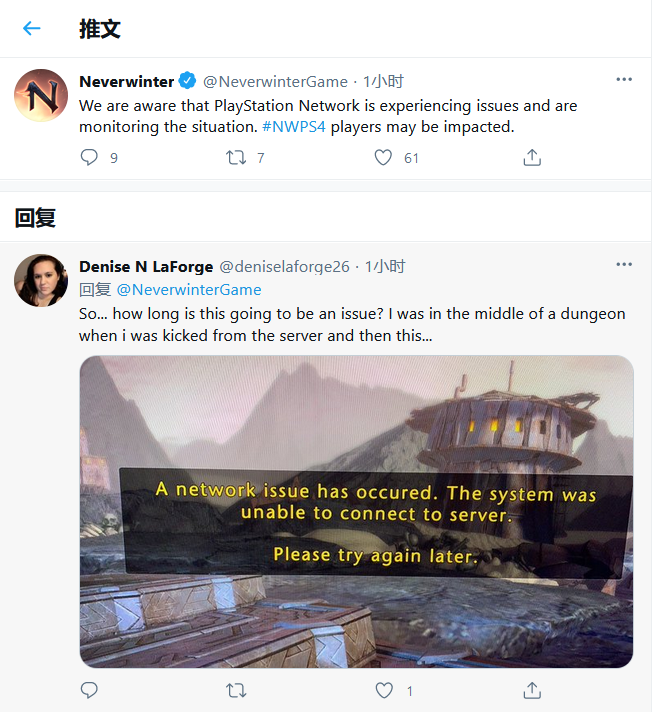Screen dimensions: 658x712
Task: Open more options for Denise's reply
Action: [624, 265]
